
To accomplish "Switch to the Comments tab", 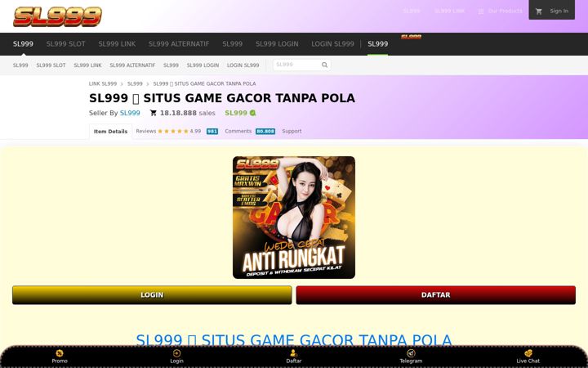I will (238, 131).
